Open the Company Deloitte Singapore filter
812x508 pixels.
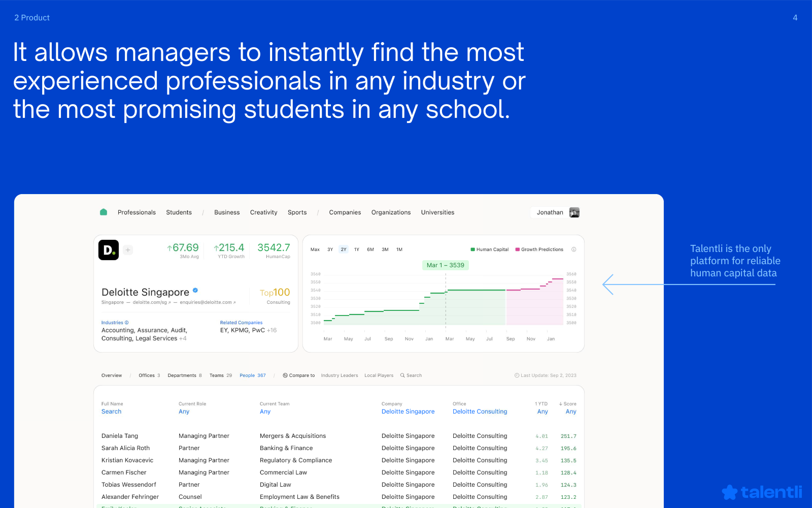(408, 411)
